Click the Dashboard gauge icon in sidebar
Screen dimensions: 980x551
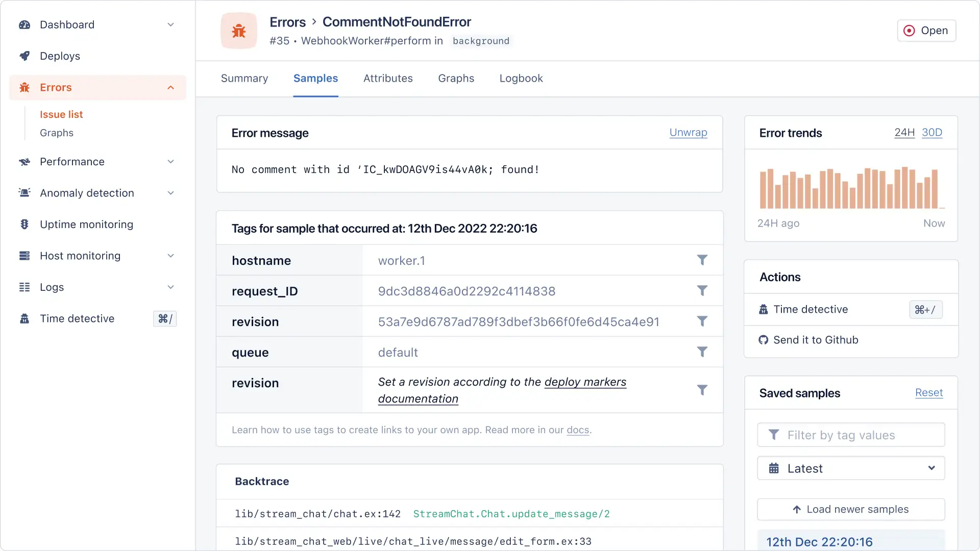click(24, 24)
